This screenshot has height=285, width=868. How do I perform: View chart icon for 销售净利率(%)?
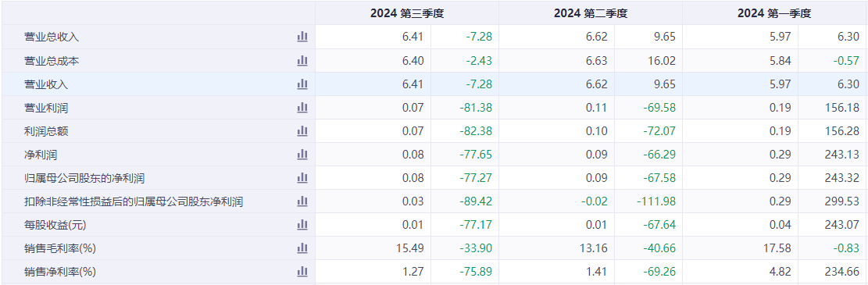click(x=302, y=272)
